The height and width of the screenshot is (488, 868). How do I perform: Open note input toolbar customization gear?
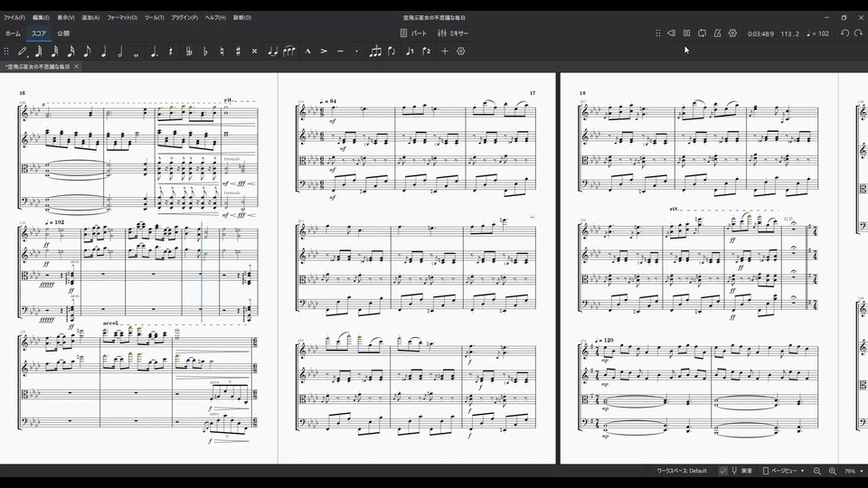(x=460, y=51)
